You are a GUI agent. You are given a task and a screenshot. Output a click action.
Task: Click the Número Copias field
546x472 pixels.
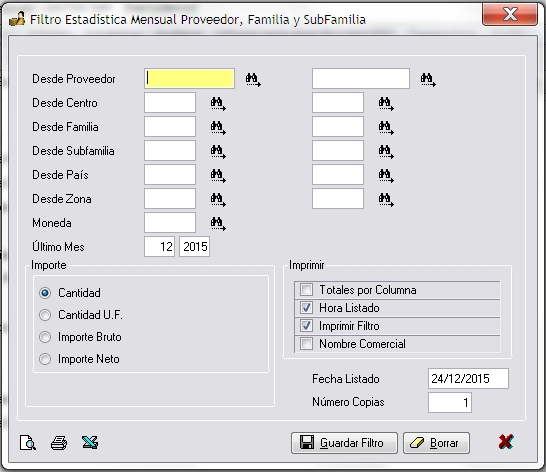[450, 402]
